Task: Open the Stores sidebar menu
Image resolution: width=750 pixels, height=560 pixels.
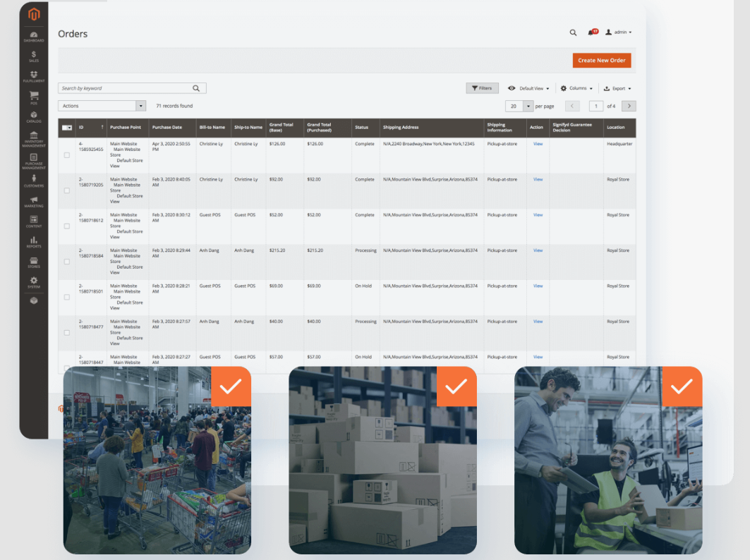Action: [33, 262]
